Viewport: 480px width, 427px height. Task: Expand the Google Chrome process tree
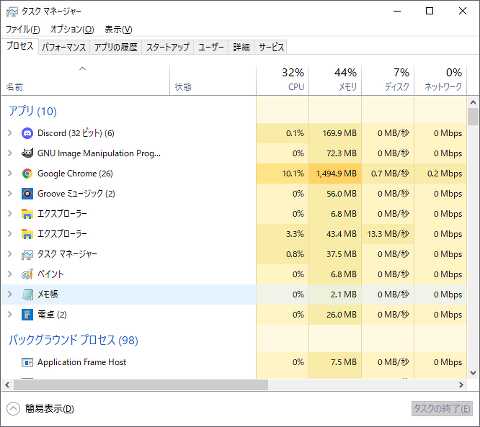coord(10,173)
